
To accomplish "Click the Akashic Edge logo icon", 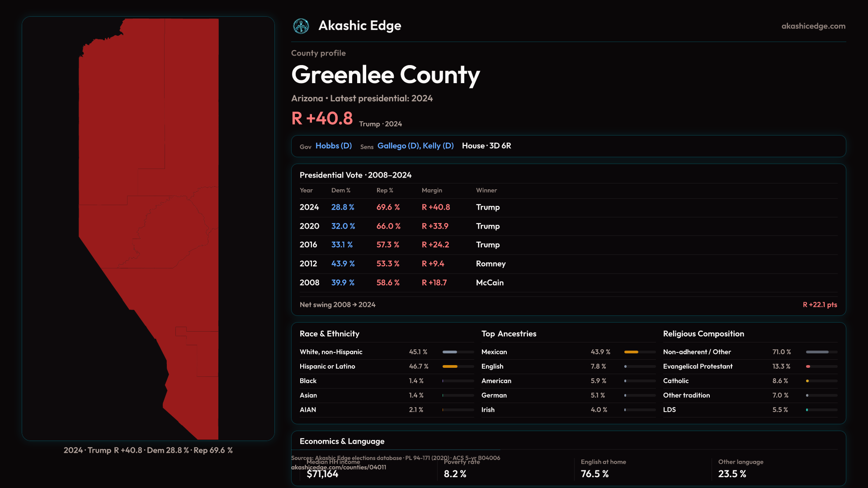I will click(x=301, y=26).
